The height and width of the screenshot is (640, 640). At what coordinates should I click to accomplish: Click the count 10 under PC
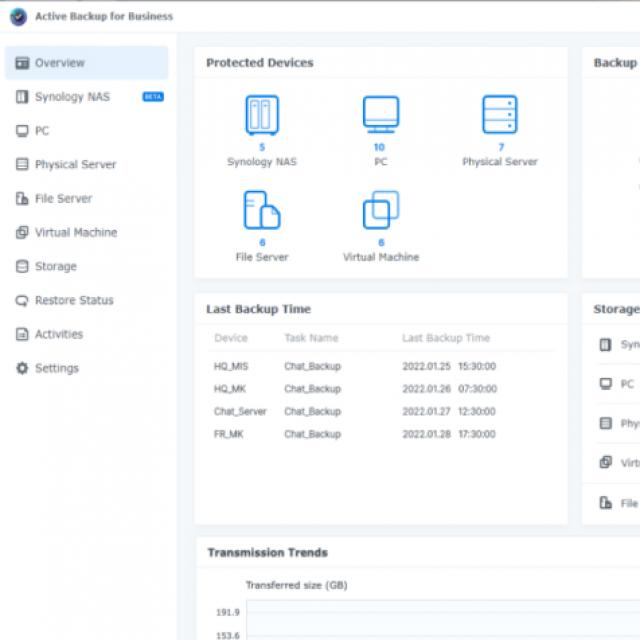click(x=380, y=147)
